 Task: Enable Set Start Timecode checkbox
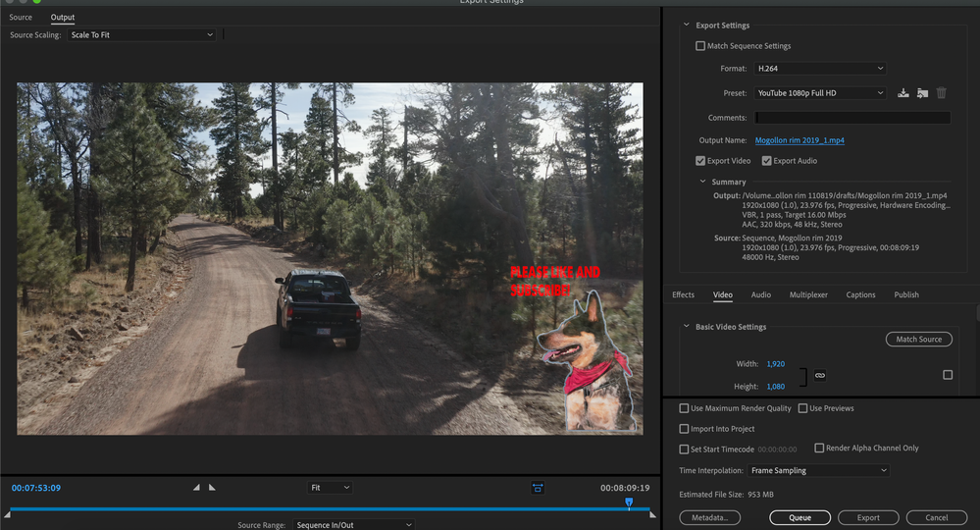coord(684,449)
